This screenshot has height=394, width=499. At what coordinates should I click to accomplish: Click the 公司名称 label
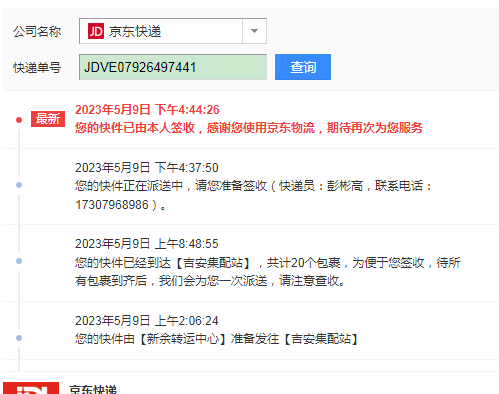37,31
